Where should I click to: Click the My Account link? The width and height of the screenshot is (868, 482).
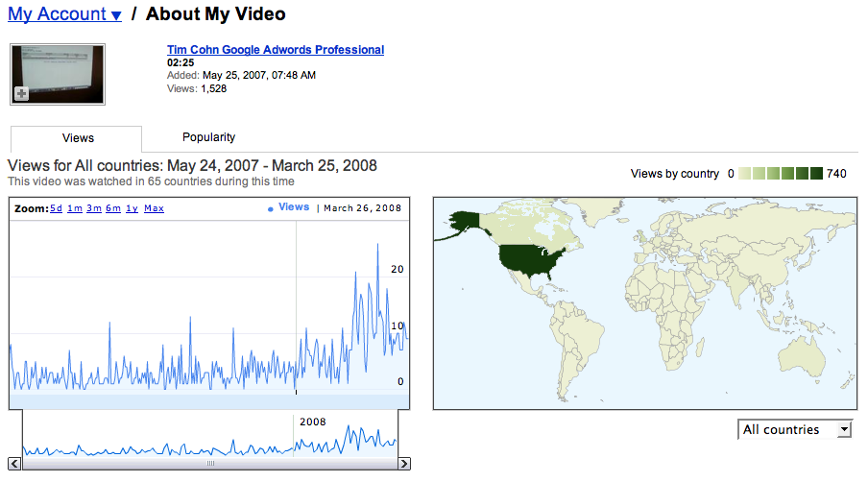[x=57, y=14]
